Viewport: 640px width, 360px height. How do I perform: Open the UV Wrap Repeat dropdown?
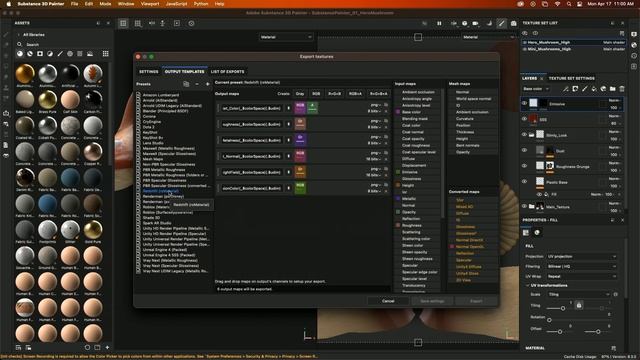coord(582,276)
